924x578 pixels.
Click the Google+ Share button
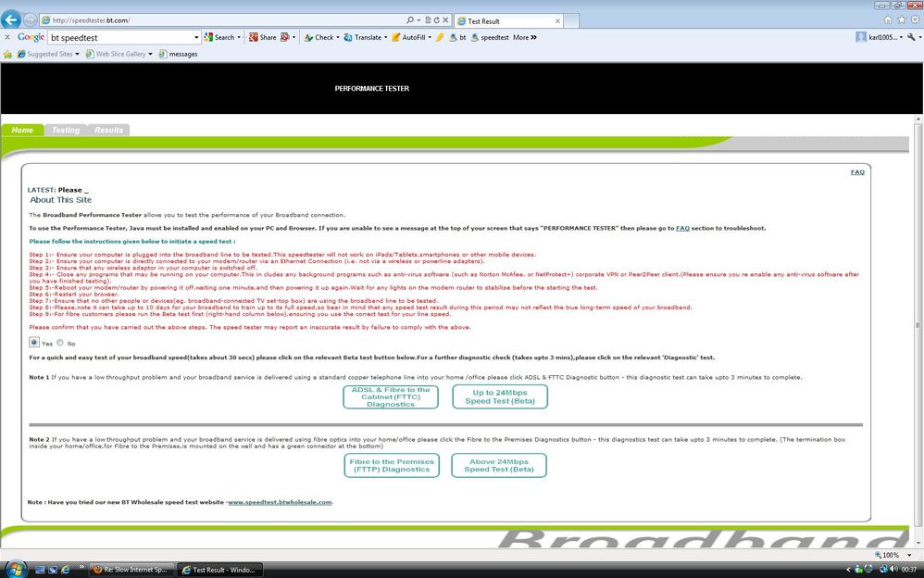click(262, 37)
